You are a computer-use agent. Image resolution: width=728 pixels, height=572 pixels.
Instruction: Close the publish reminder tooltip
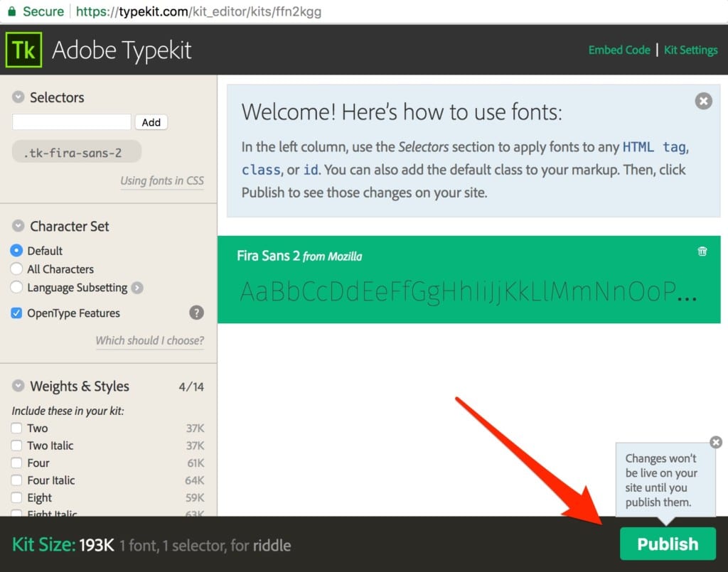(x=716, y=442)
